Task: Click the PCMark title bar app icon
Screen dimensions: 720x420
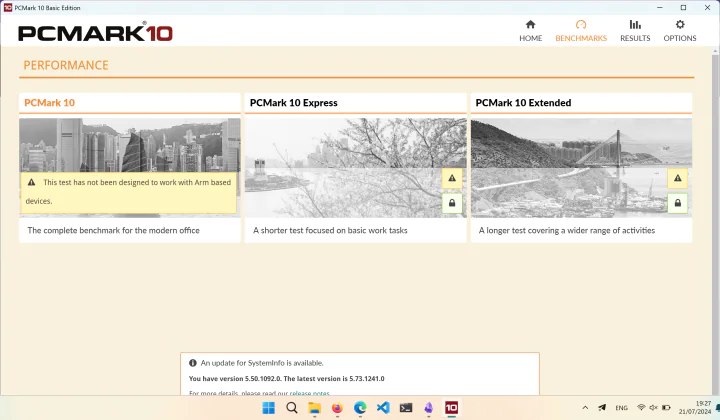Action: coord(8,7)
